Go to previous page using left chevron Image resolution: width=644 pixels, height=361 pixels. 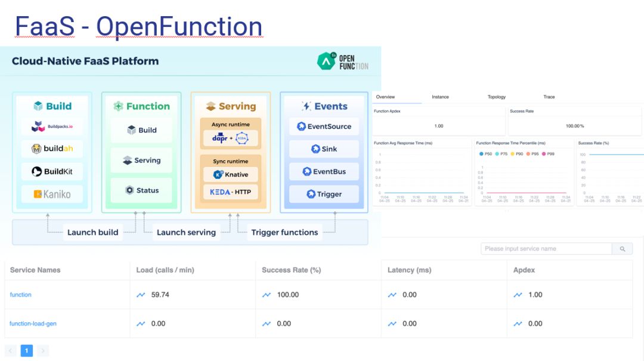coord(11,350)
